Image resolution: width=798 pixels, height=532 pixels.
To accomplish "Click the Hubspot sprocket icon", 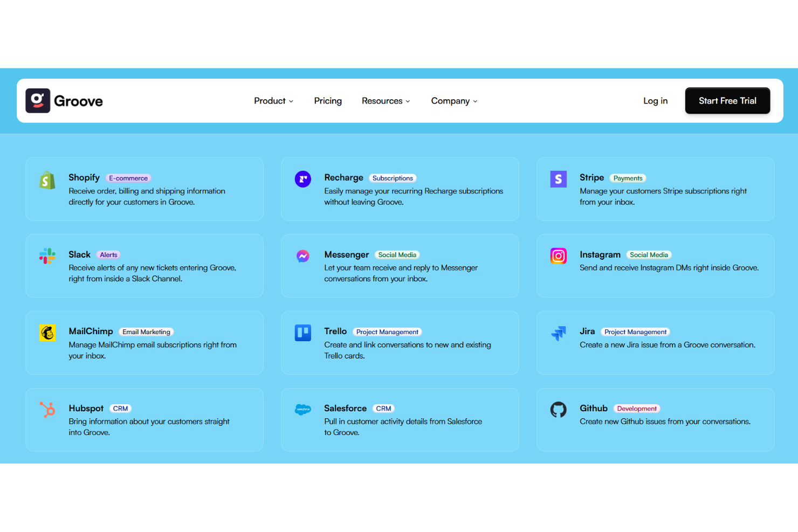I will point(47,410).
